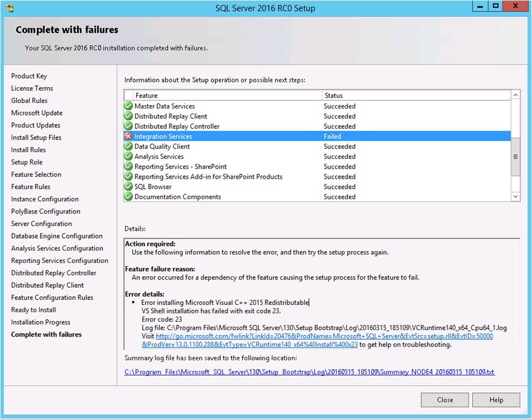Click Instance Configuration in the steps list
The image size is (532, 419).
45,199
